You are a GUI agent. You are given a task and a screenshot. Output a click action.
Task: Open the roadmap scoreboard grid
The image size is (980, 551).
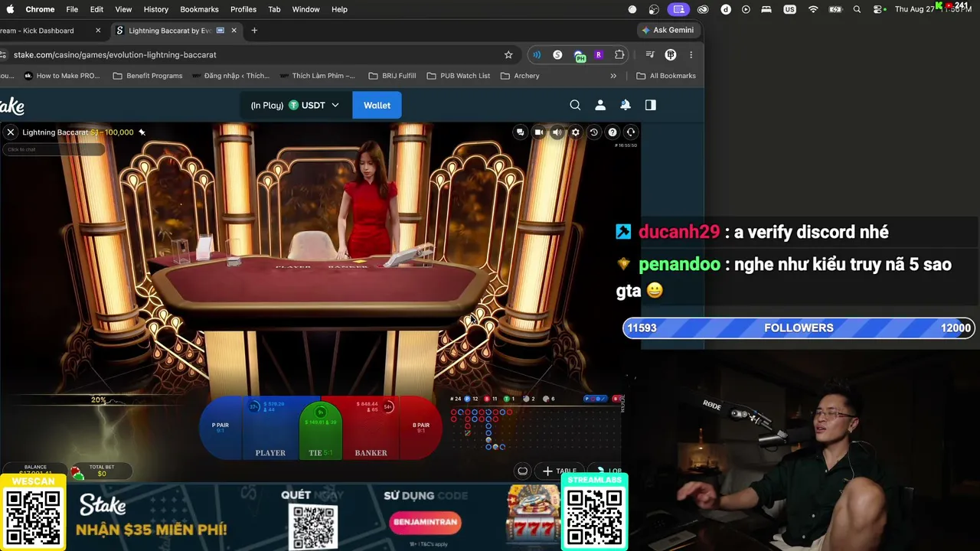pos(535,430)
